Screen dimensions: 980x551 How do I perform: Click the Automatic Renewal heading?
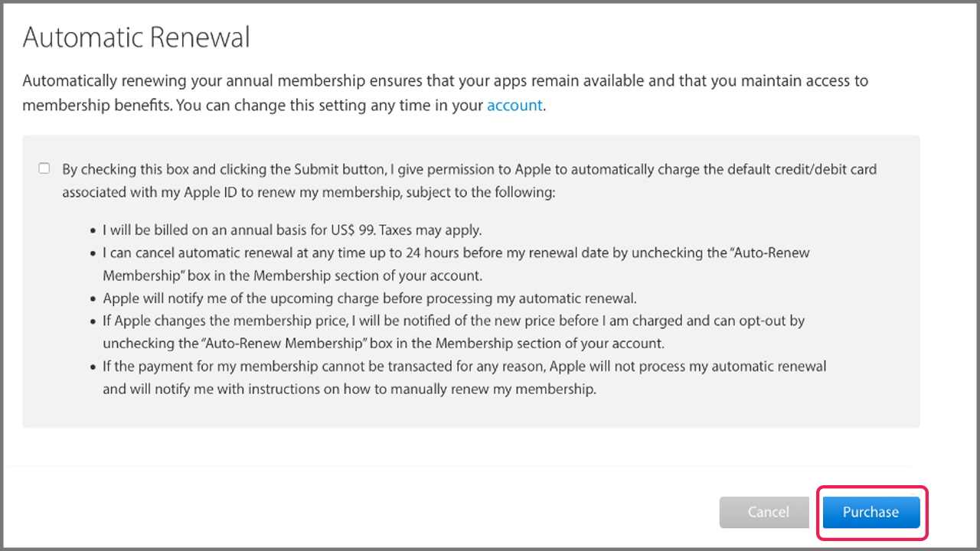(x=136, y=37)
